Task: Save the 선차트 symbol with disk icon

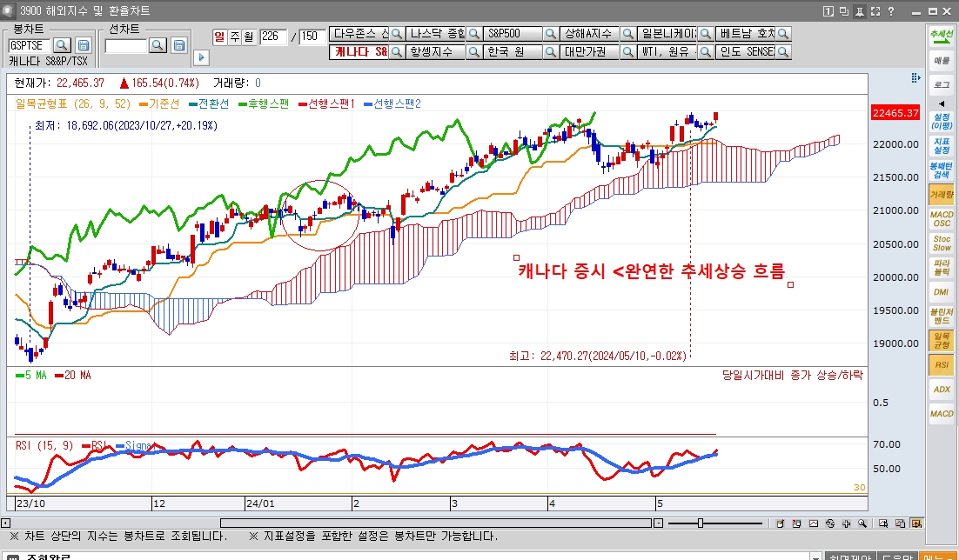Action: coord(179,45)
